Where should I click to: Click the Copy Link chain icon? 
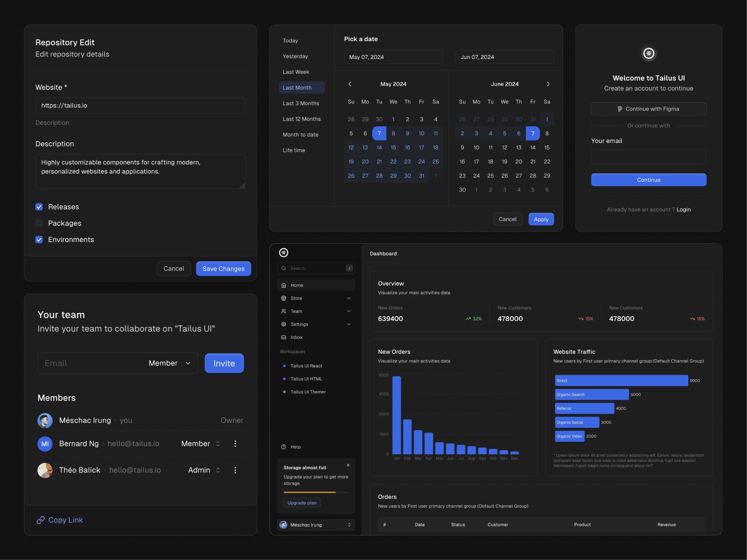[x=40, y=520]
